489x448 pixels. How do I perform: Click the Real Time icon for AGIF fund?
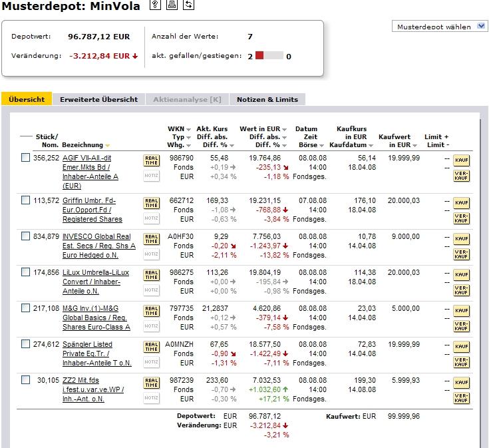tap(151, 160)
